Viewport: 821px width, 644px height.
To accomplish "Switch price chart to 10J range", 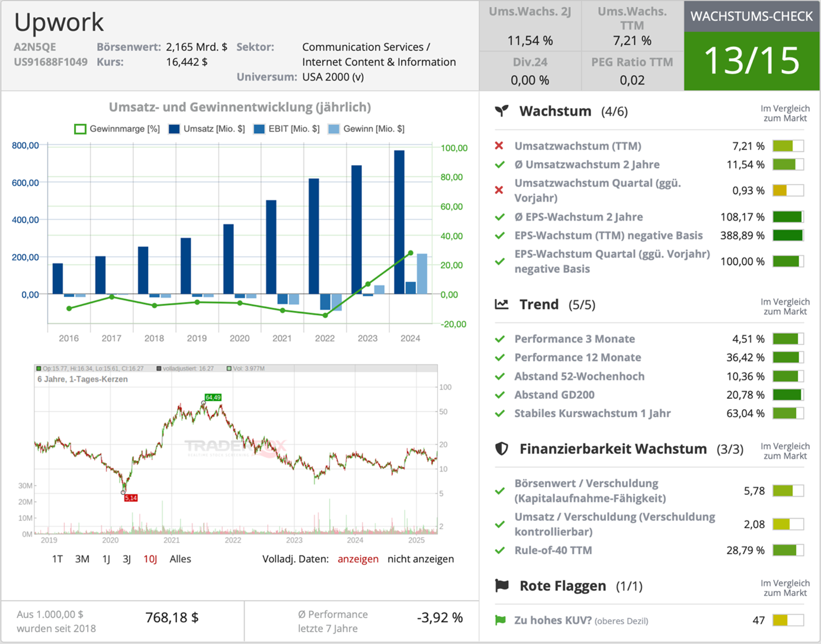I will [150, 559].
